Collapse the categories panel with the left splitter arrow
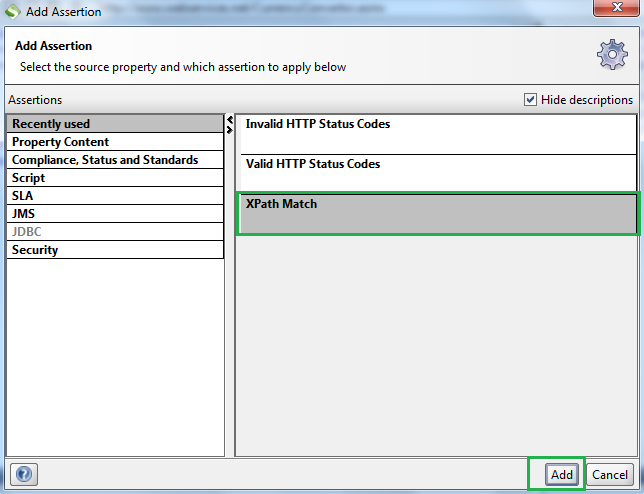The width and height of the screenshot is (644, 494). pyautogui.click(x=230, y=119)
